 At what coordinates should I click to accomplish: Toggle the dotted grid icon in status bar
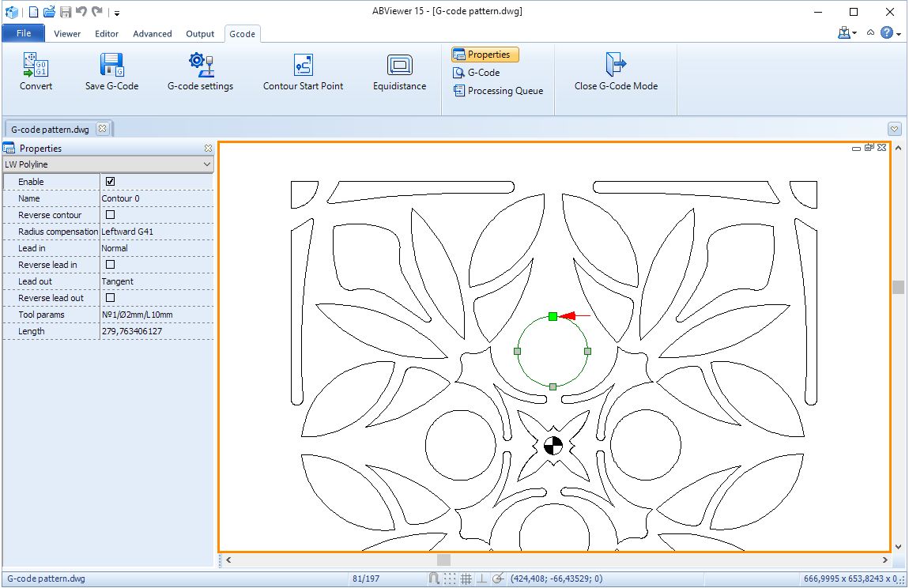pos(450,579)
